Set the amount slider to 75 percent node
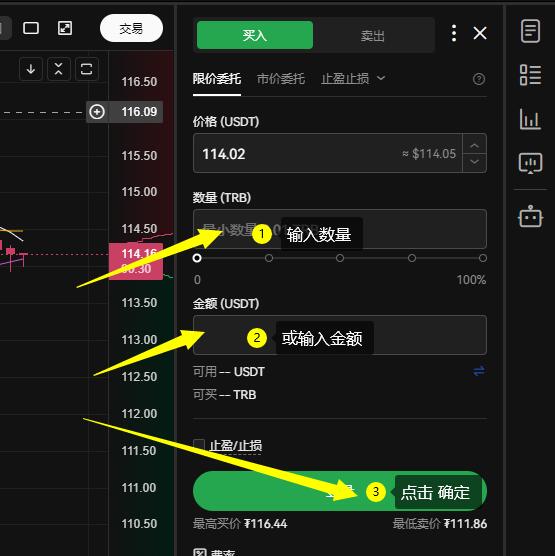Image resolution: width=555 pixels, height=556 pixels. 411,258
